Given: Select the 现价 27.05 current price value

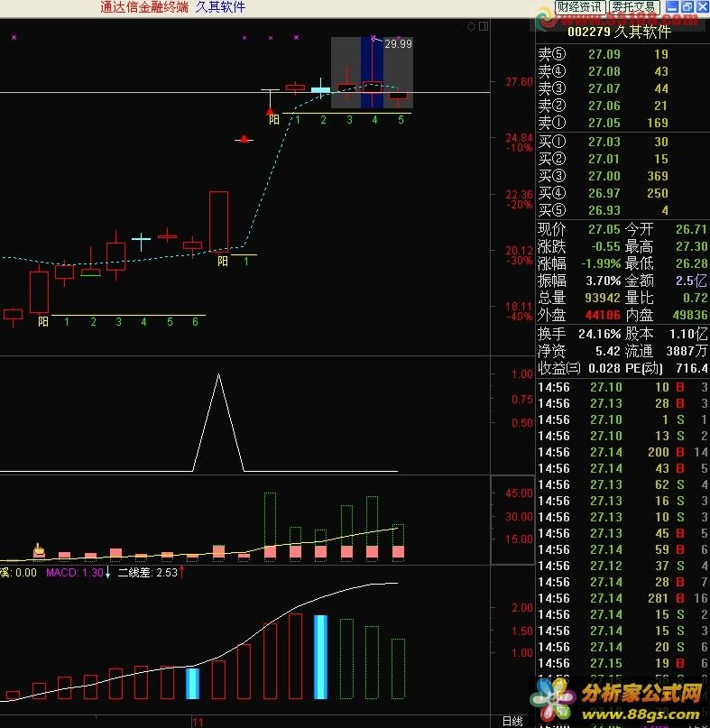Looking at the screenshot, I should 604,229.
